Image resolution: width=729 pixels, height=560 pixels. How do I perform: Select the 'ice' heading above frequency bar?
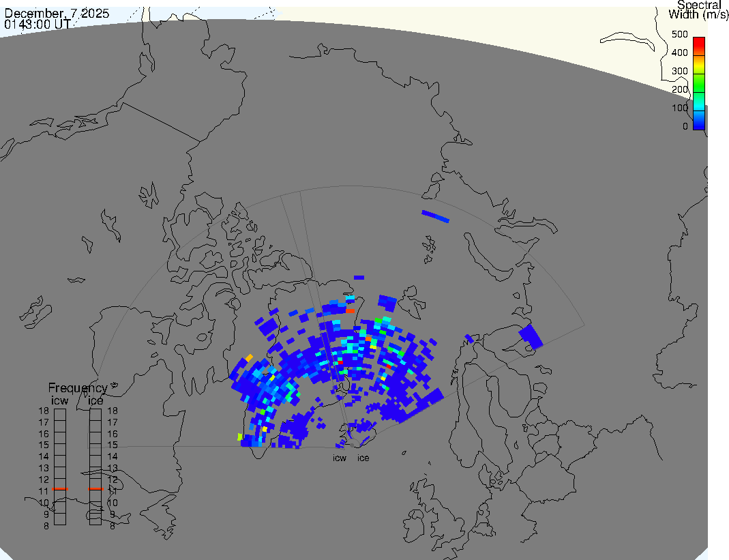click(x=95, y=400)
